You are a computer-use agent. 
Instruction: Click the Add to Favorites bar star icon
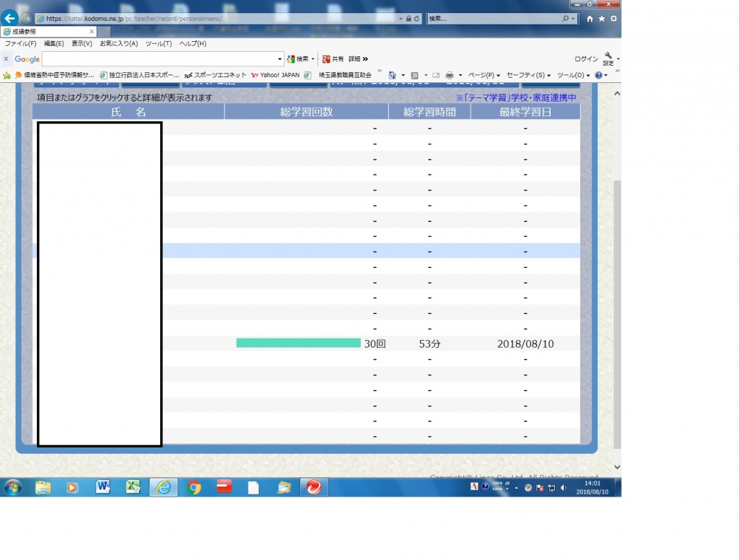(x=6, y=75)
